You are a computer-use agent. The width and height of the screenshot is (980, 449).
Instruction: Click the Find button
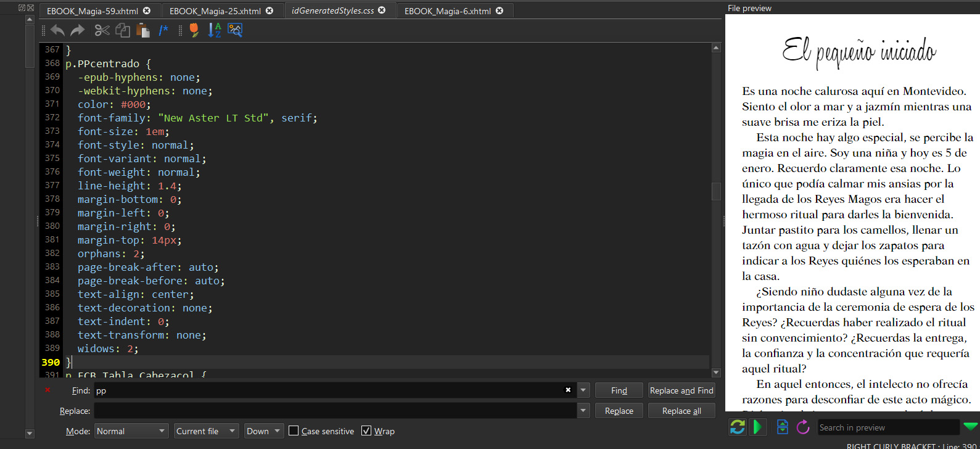(619, 390)
